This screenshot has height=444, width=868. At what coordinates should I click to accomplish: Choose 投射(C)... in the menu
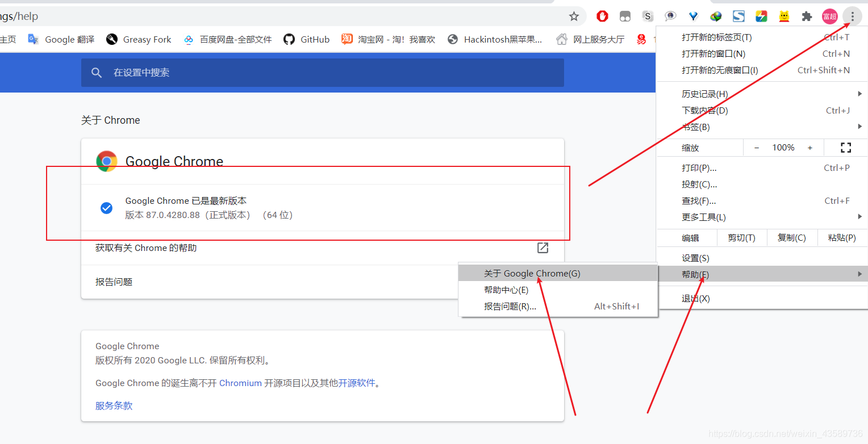(x=762, y=184)
